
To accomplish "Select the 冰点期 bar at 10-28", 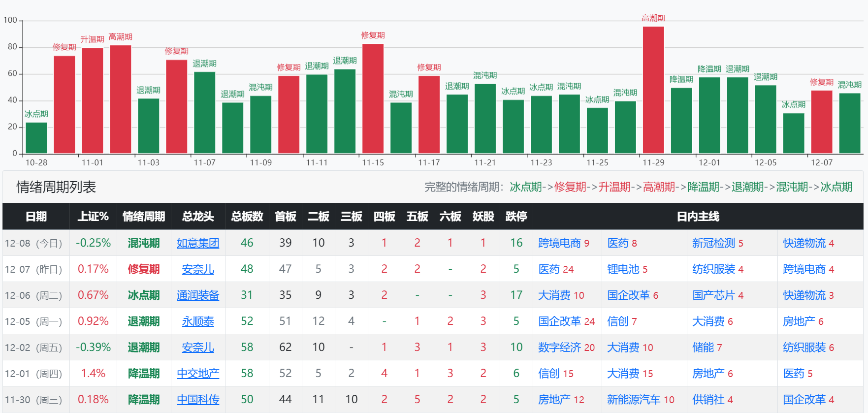I will pos(36,138).
